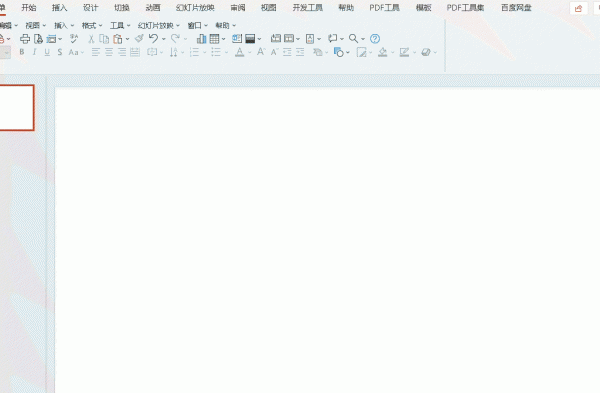The image size is (600, 393).
Task: Expand the Paste options arrow
Action: point(127,39)
